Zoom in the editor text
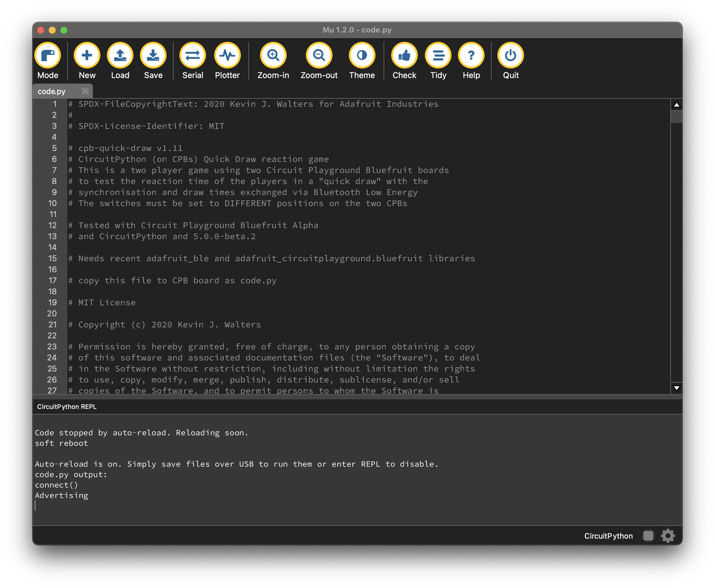Screen dimensions: 715x588 point(273,55)
